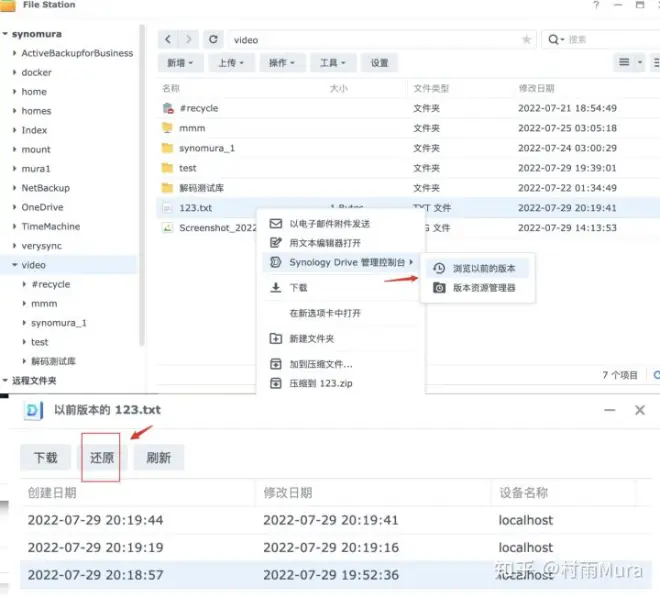The width and height of the screenshot is (660, 597).
Task: Open the 操作 dropdown menu
Action: [282, 63]
